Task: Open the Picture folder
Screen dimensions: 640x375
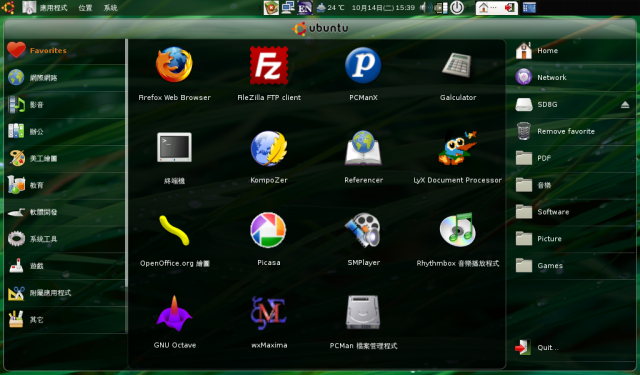Action: click(571, 239)
